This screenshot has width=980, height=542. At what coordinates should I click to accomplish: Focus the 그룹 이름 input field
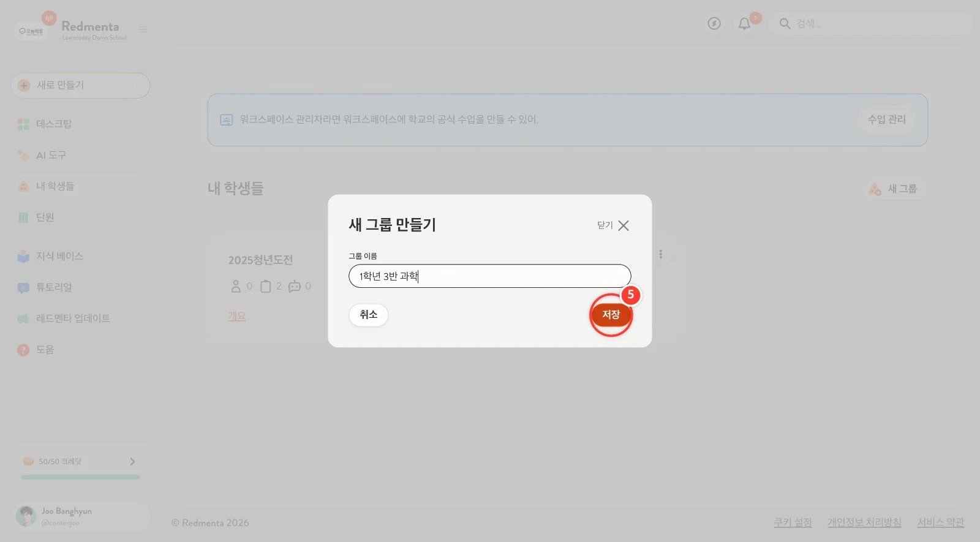click(x=489, y=276)
